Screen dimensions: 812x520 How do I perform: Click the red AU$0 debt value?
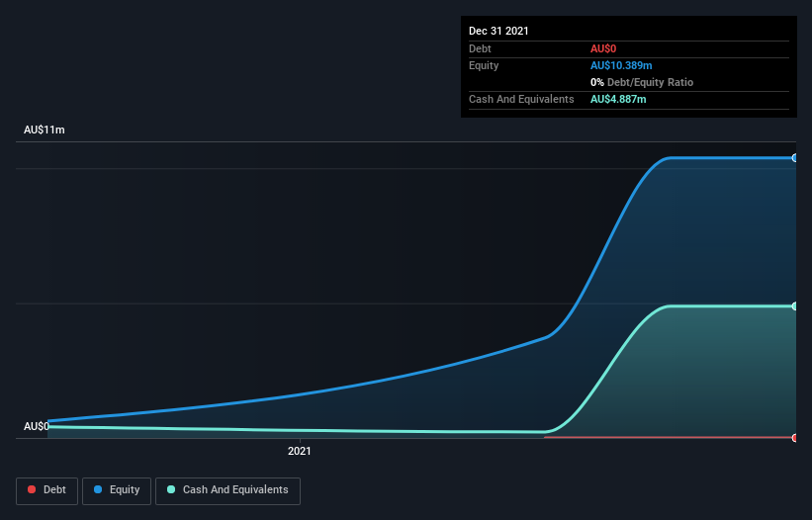click(603, 48)
